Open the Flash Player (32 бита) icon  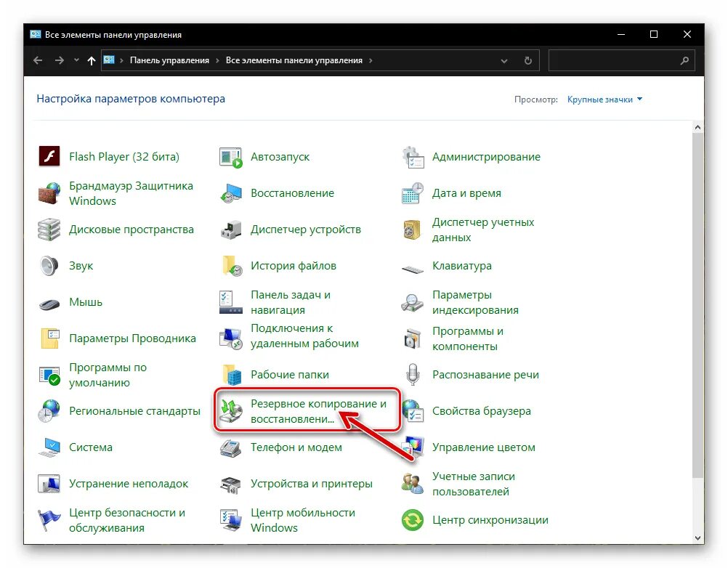pos(49,157)
